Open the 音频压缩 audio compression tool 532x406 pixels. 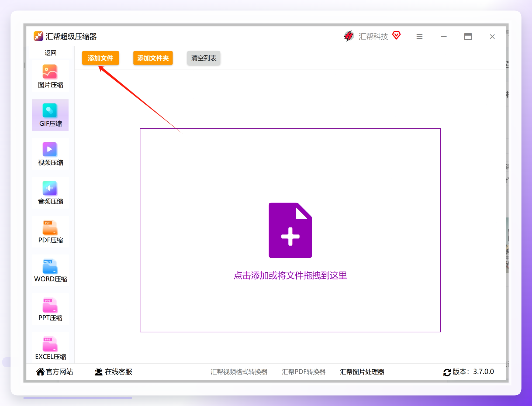(50, 193)
